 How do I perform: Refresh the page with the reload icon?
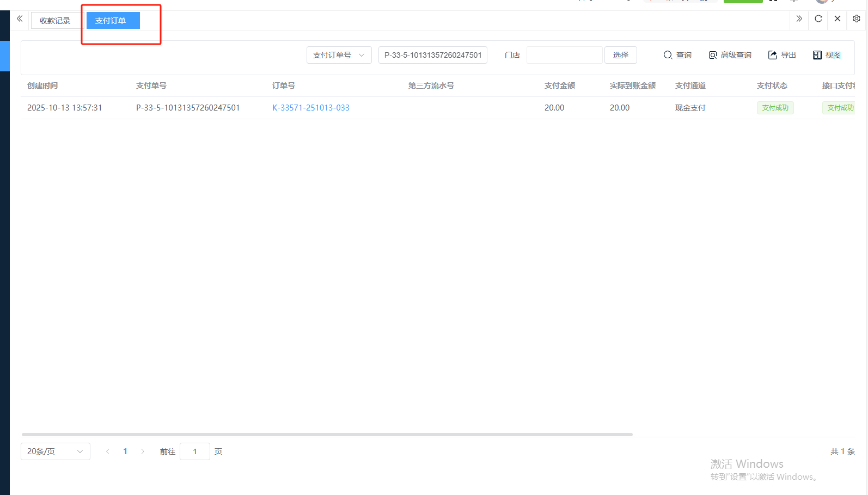click(818, 19)
